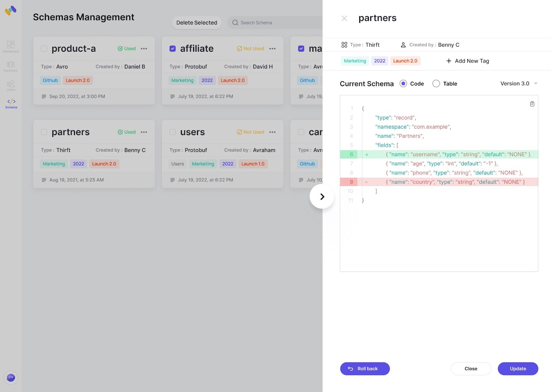The image size is (551, 392).
Task: Uncheck the affiliate schema checkbox
Action: click(x=173, y=49)
